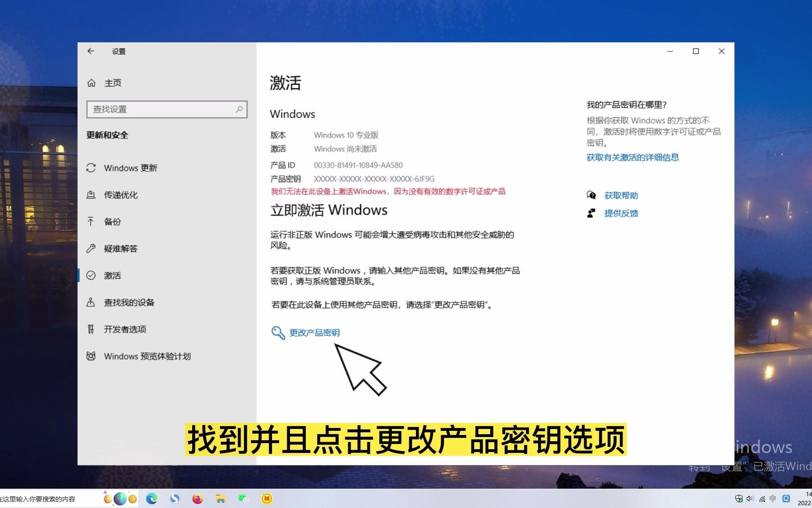Screen dimensions: 812x508
Task: Click the 提供反馈 person icon
Action: 591,213
